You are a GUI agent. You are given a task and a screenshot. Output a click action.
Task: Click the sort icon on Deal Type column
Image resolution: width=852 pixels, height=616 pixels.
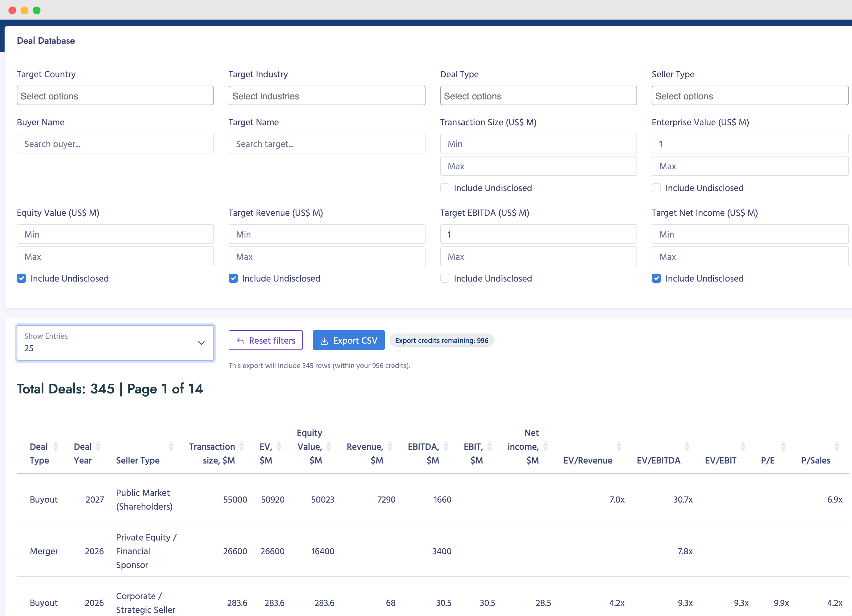(56, 446)
